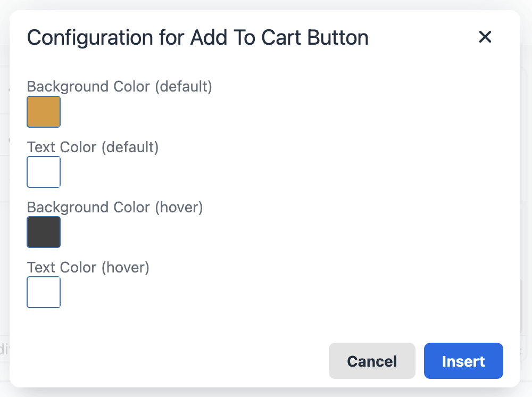Open the default Text Color swatch
This screenshot has width=532, height=397.
point(43,172)
